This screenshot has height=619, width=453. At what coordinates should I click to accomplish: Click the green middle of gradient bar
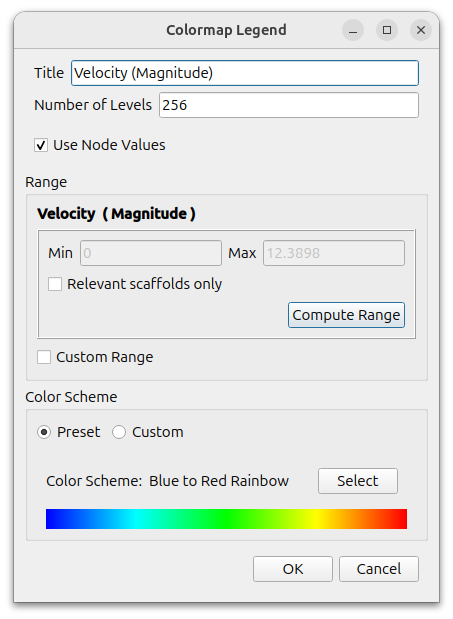[x=226, y=519]
